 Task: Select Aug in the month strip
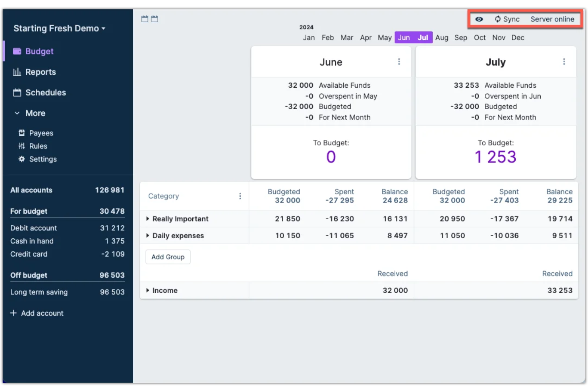pos(442,37)
